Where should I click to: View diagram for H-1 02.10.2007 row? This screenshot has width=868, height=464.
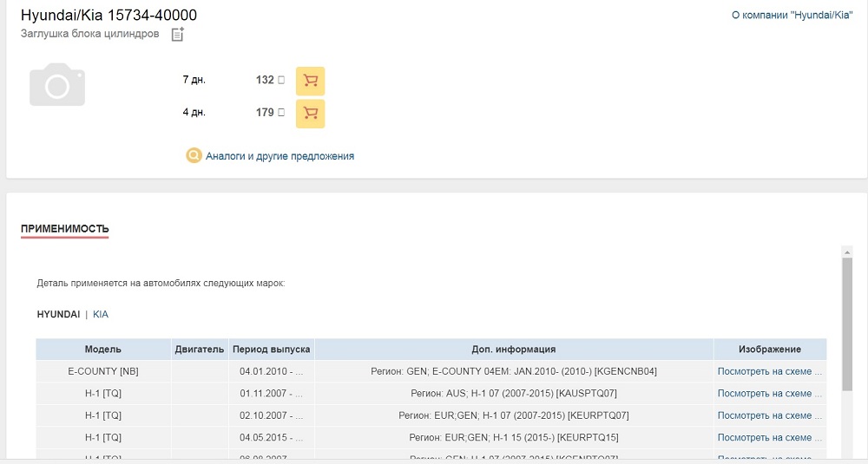click(x=768, y=415)
